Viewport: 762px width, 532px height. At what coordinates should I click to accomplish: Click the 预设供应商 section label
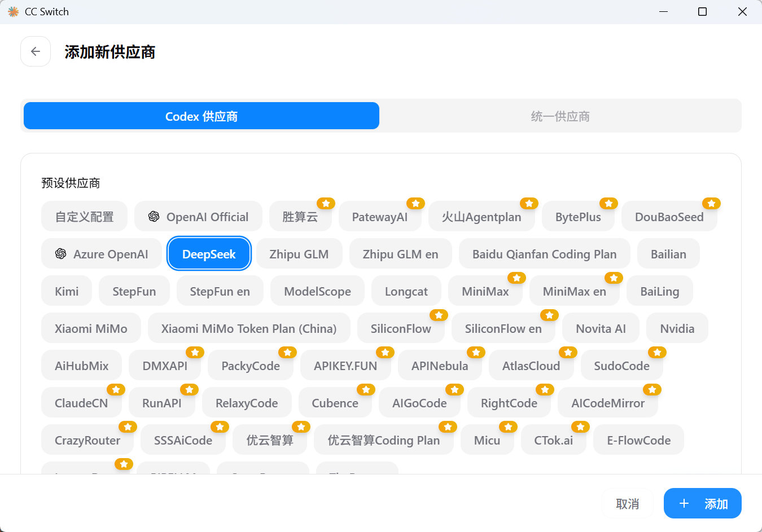point(71,183)
